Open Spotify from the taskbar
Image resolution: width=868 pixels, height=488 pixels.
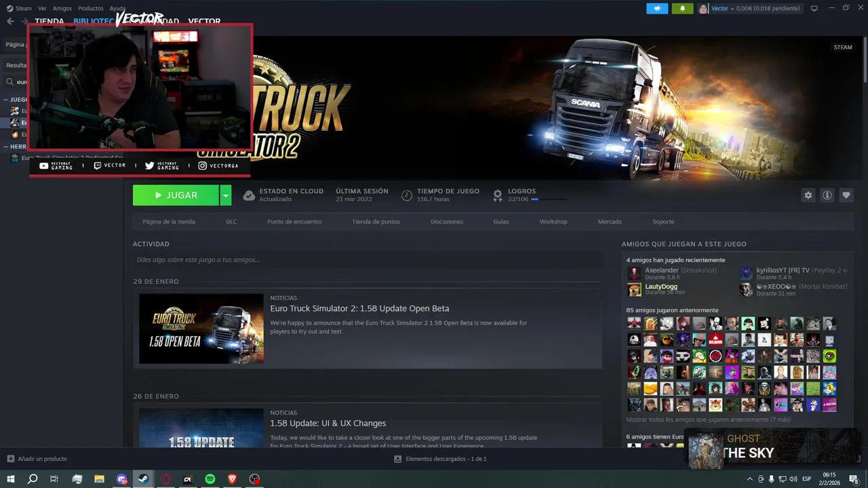coord(210,479)
